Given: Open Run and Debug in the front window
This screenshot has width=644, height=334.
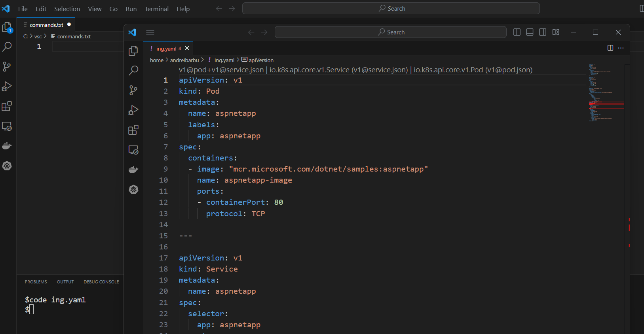Looking at the screenshot, I should (x=133, y=110).
